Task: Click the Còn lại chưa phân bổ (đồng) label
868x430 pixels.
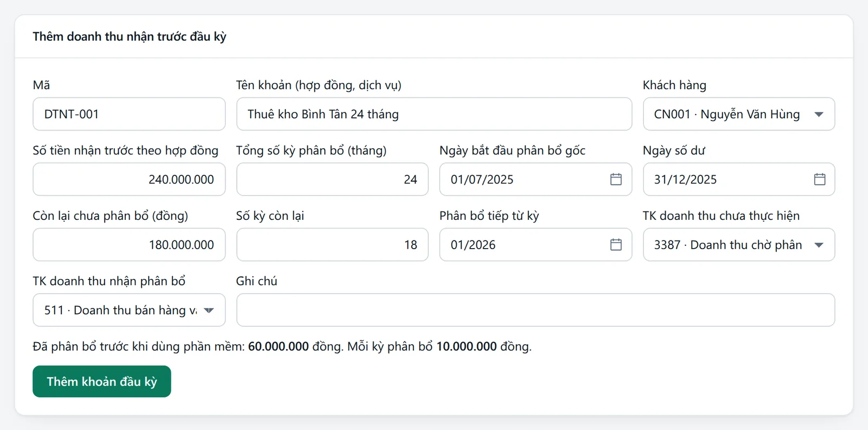Action: pyautogui.click(x=110, y=216)
